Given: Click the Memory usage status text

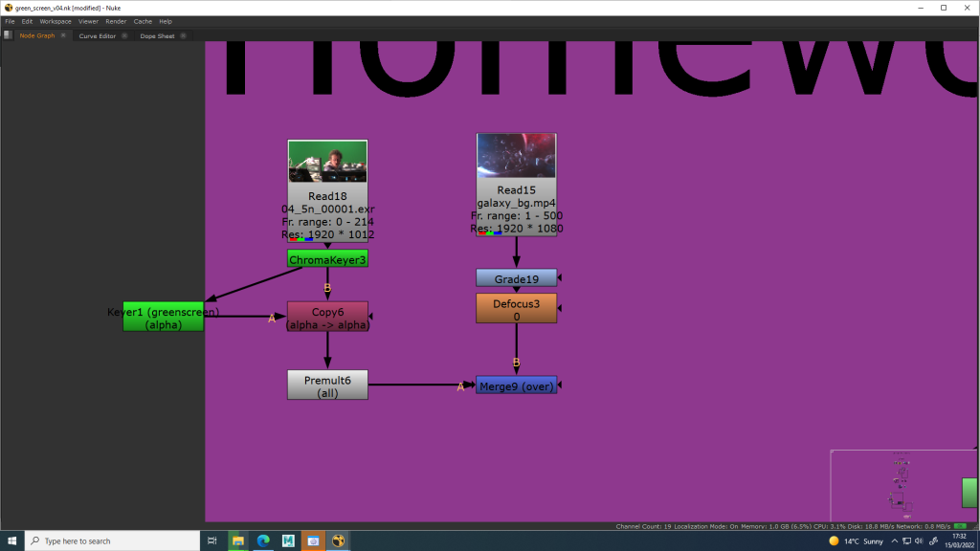Looking at the screenshot, I should [x=775, y=527].
